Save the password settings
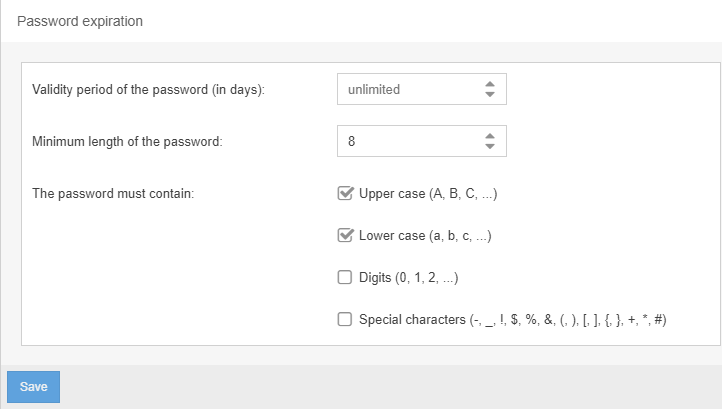 [33, 387]
